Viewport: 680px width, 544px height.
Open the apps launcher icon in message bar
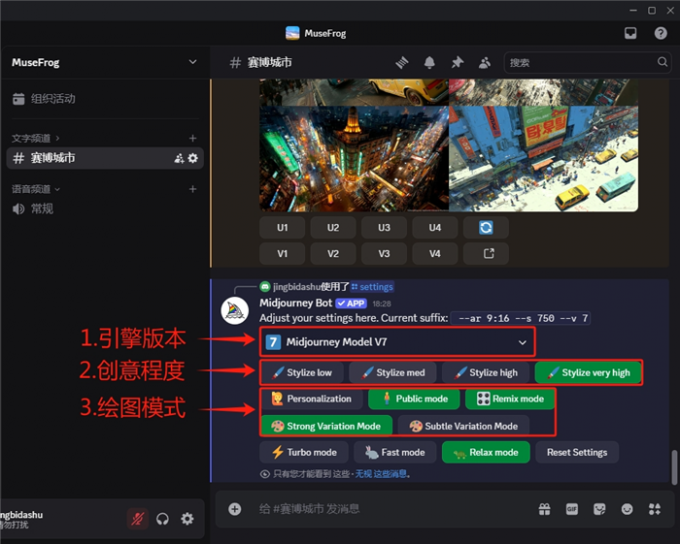pyautogui.click(x=654, y=509)
